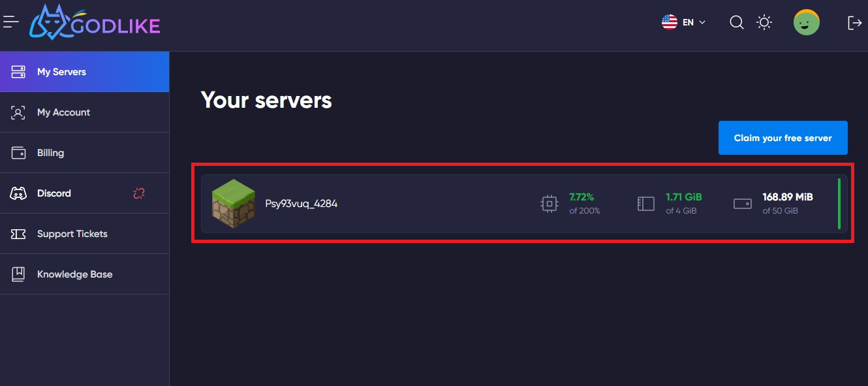This screenshot has height=386, width=868.
Task: Open the search magnifier icon
Action: click(x=737, y=23)
